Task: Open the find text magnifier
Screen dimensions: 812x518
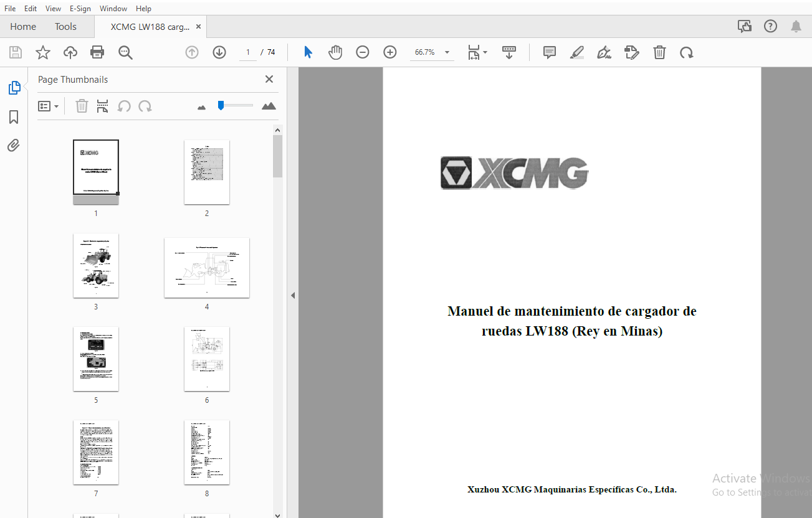Action: 125,52
